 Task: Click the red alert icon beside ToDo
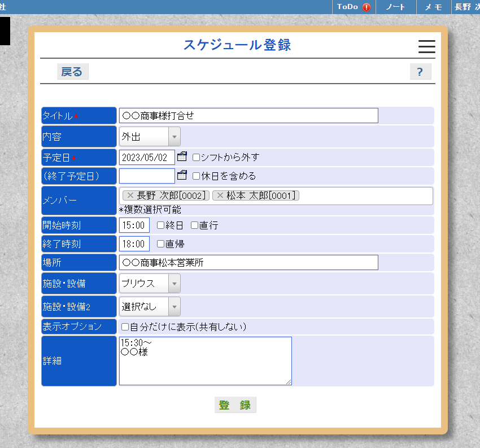[x=367, y=7]
